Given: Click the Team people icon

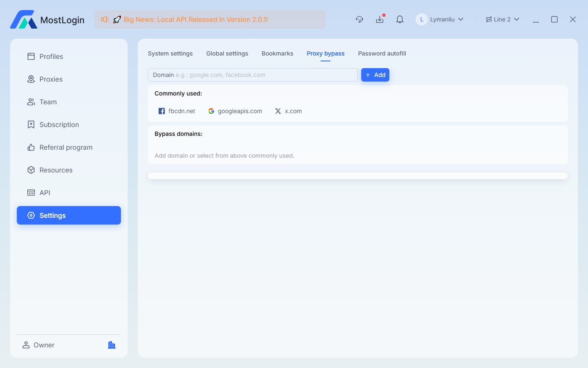Looking at the screenshot, I should pos(31,102).
